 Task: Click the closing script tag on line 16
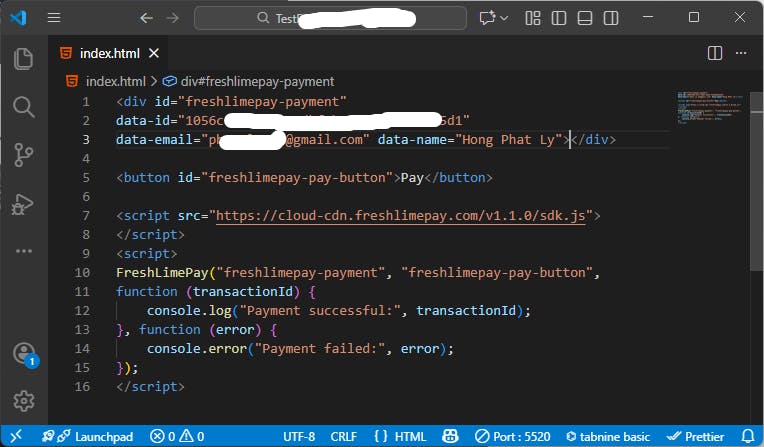click(150, 387)
